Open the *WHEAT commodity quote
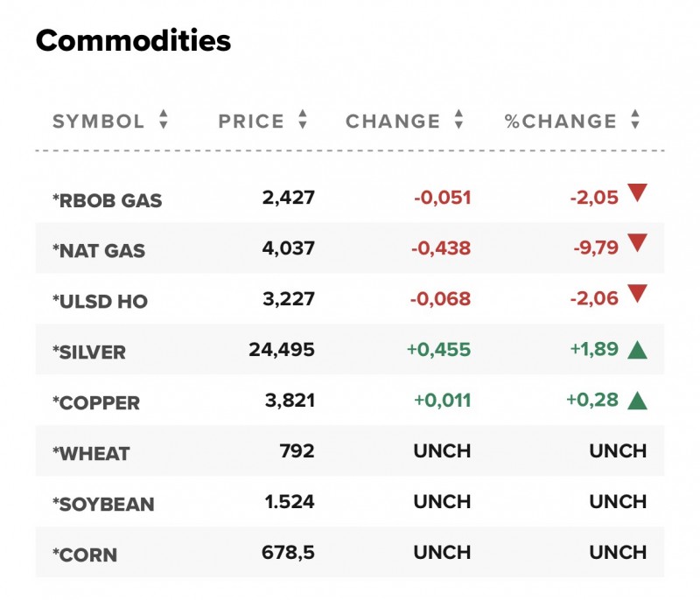This screenshot has width=700, height=600. (x=91, y=454)
